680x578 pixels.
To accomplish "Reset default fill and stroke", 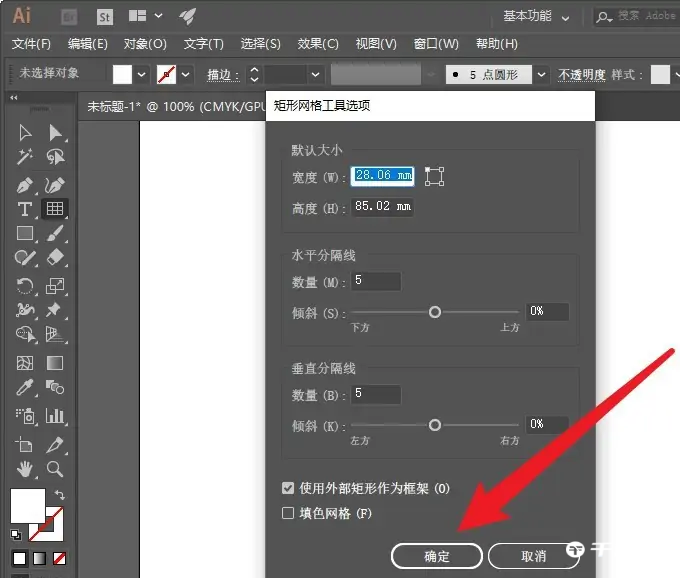I will coord(16,535).
